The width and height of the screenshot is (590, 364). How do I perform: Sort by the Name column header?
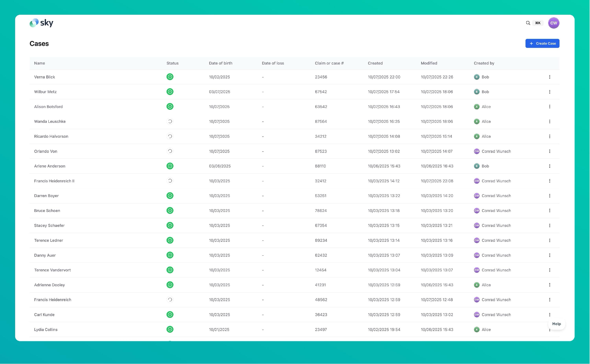(40, 63)
